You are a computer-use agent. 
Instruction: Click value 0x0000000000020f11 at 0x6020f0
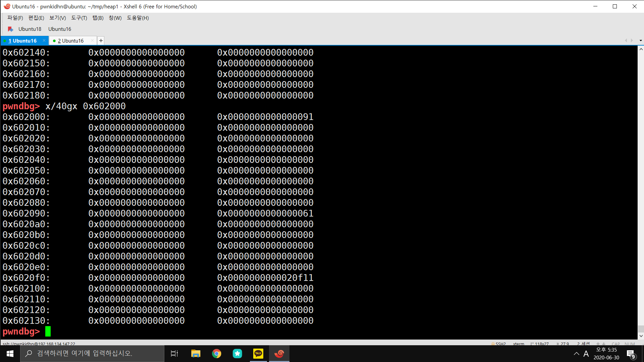265,278
